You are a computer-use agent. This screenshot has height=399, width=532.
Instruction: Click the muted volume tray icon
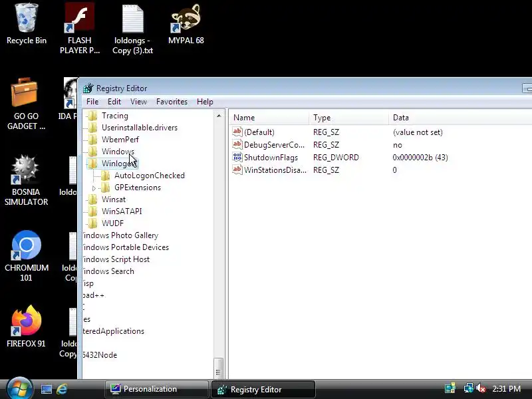[481, 388]
